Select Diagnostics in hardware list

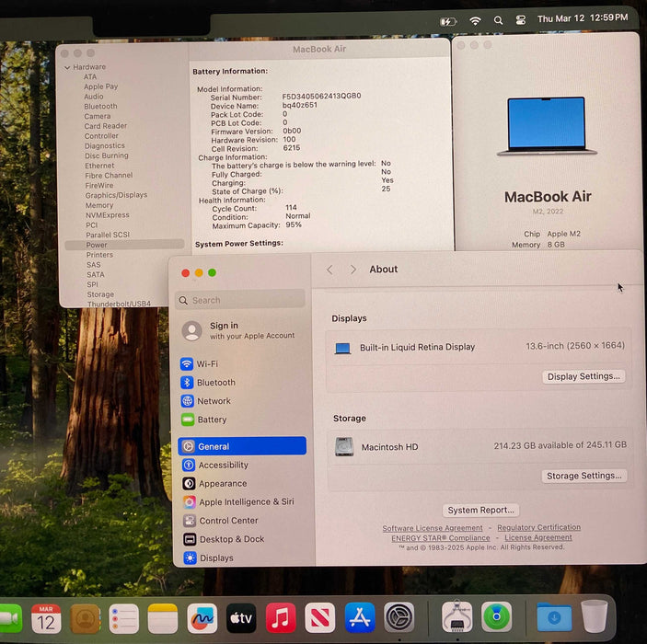pyautogui.click(x=104, y=145)
